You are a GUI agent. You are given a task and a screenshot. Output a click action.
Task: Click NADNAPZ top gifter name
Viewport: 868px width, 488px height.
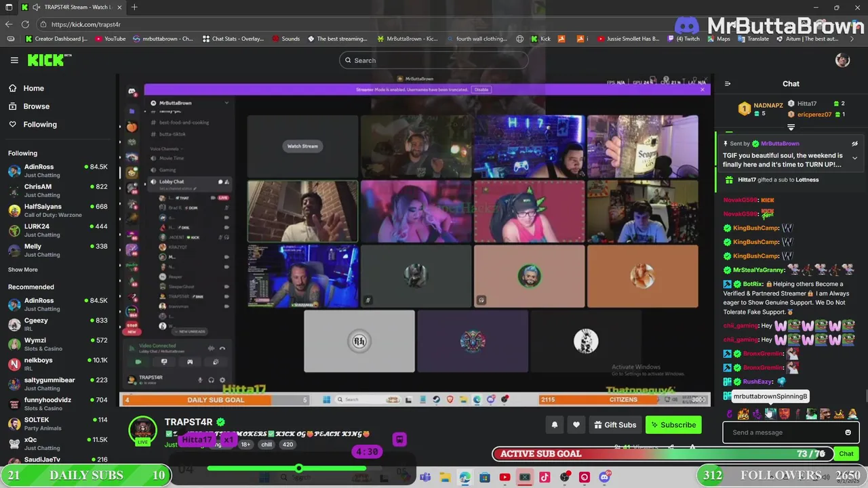[768, 106]
